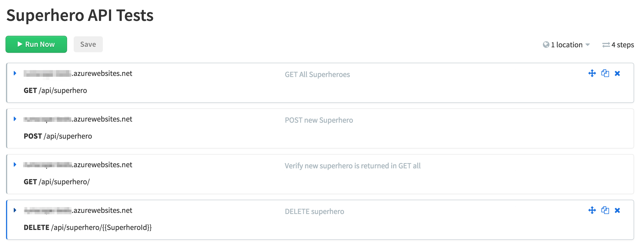Click the move icon on DELETE superhero step
The image size is (644, 247).
(592, 210)
